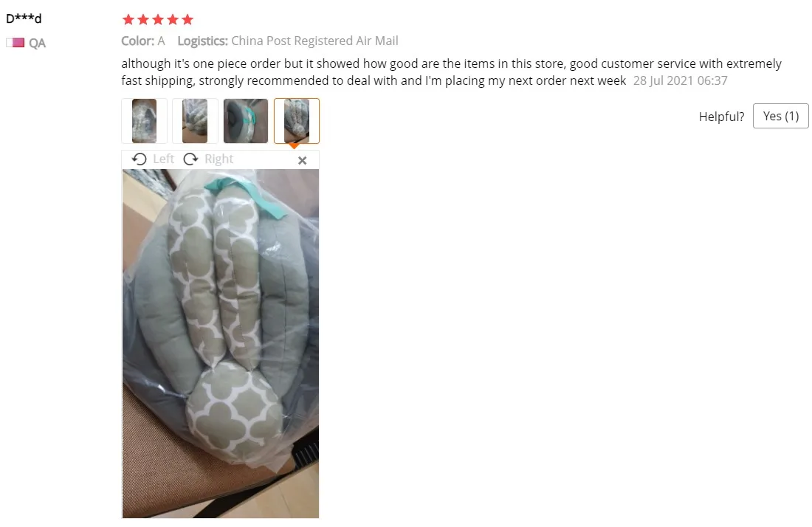Click the first red rating star
The height and width of the screenshot is (527, 812).
coord(128,20)
